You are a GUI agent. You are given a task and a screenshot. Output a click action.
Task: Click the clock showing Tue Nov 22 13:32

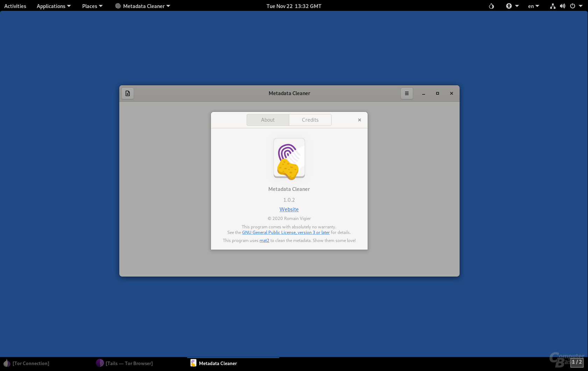coord(294,6)
